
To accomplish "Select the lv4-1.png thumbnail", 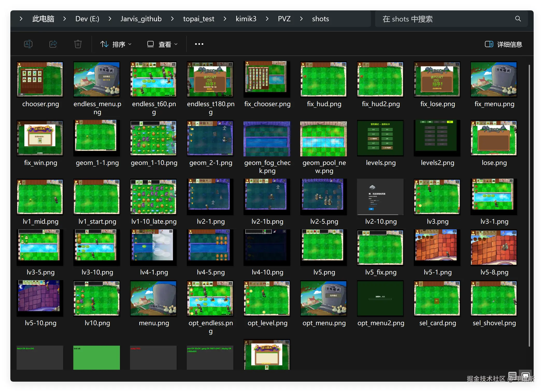I will pyautogui.click(x=153, y=248).
